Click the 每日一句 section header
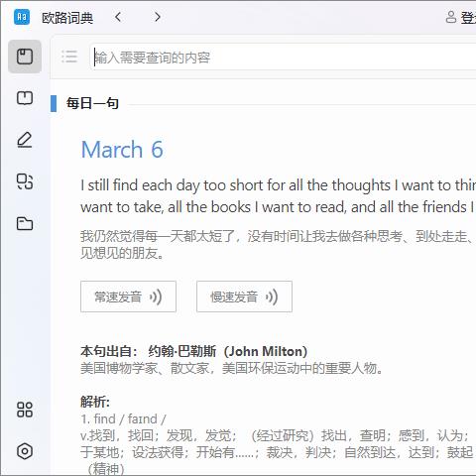Screen dimensions: 476x476 pos(92,103)
